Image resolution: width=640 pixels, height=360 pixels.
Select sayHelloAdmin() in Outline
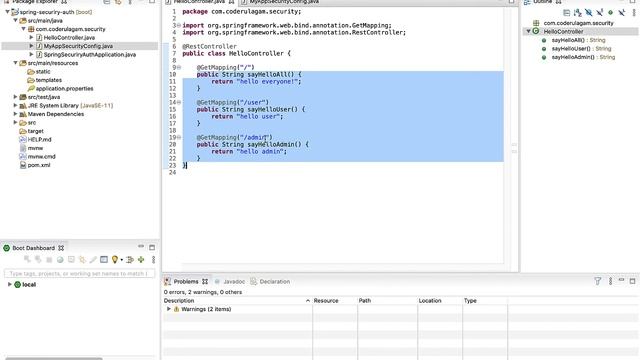point(583,57)
